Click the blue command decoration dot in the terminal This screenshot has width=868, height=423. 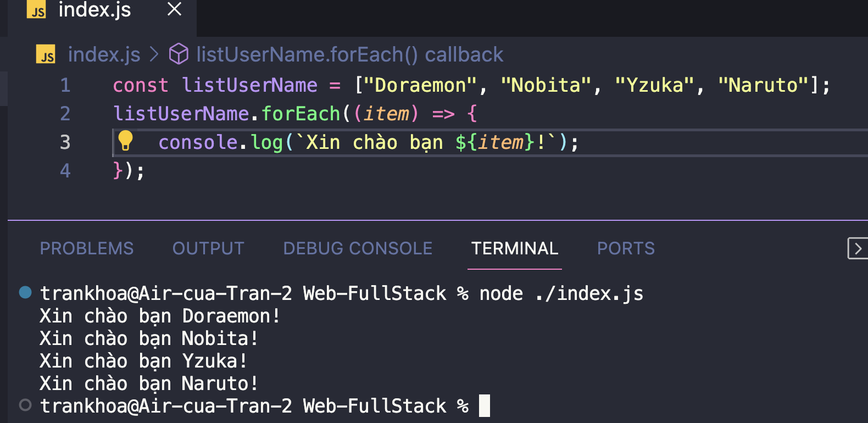click(25, 292)
